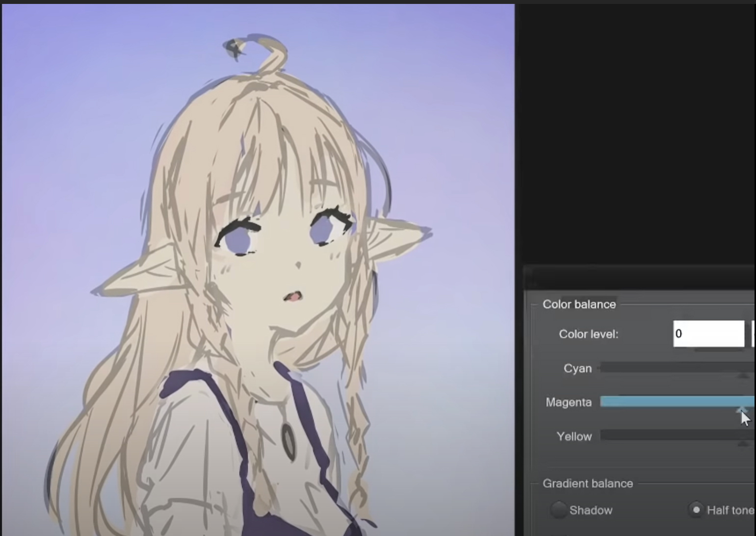
Task: Select the Shadow radio button
Action: click(559, 510)
